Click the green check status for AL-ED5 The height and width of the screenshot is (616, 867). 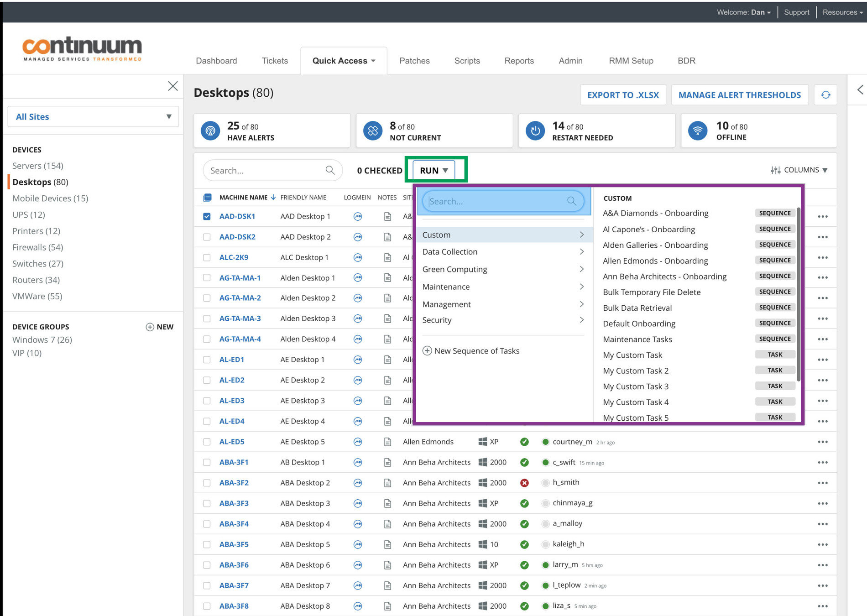(x=524, y=442)
